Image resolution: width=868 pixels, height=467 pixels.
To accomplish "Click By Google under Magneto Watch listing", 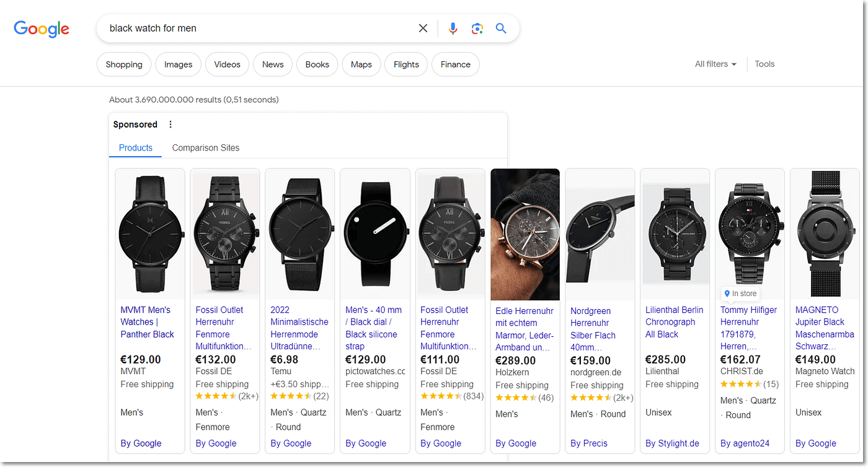I will tap(816, 443).
